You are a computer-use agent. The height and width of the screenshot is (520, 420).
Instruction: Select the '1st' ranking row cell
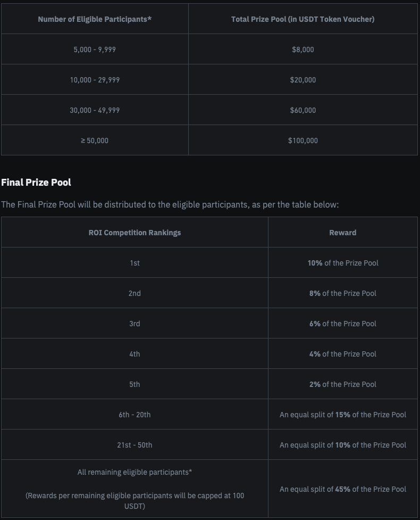(x=135, y=263)
